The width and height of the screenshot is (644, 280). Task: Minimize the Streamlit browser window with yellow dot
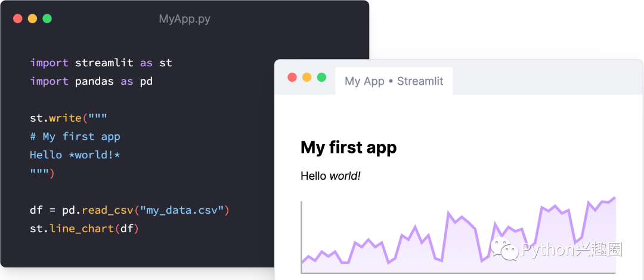(307, 78)
